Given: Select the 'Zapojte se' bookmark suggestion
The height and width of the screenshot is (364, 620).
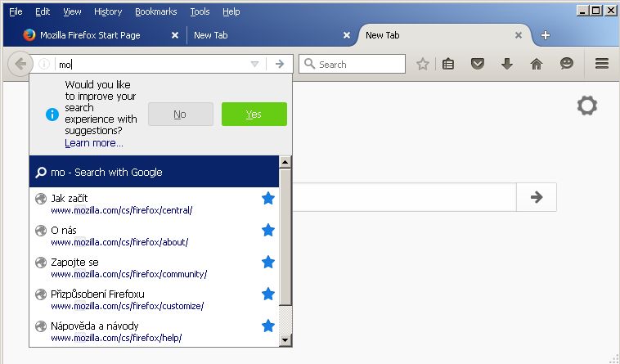Looking at the screenshot, I should pyautogui.click(x=155, y=268).
